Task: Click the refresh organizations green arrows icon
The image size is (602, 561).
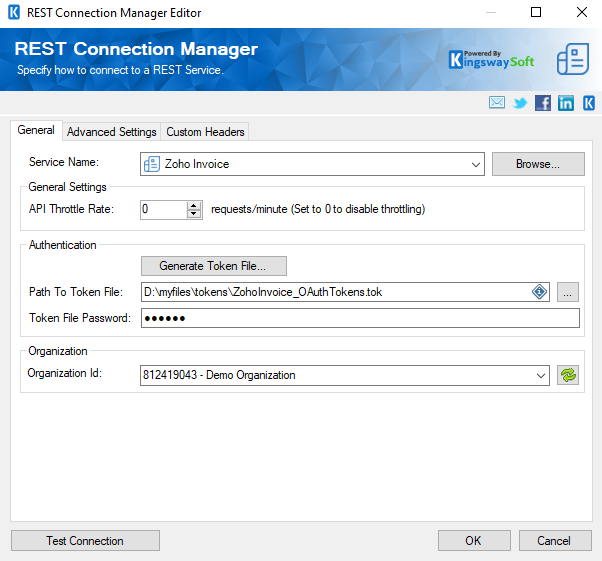Action: tap(568, 375)
